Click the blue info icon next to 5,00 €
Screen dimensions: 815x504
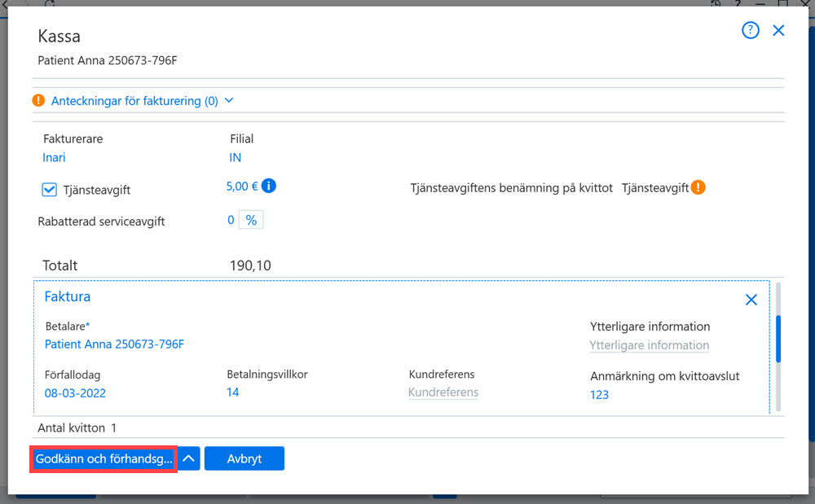269,186
